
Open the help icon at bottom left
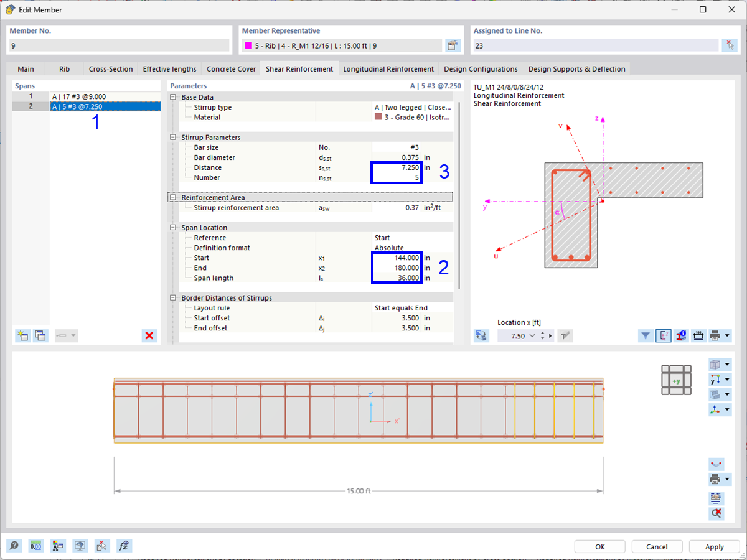pyautogui.click(x=14, y=546)
